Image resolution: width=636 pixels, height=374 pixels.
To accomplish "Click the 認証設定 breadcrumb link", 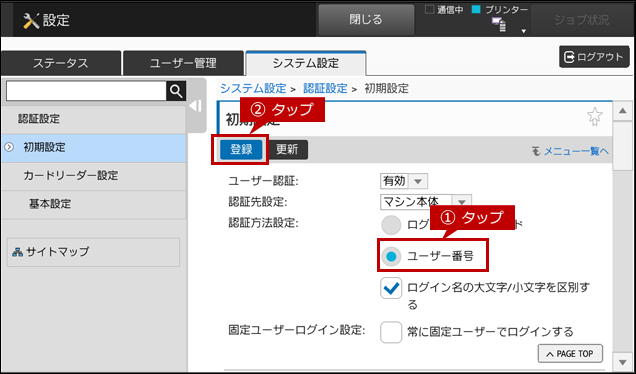I will [325, 88].
